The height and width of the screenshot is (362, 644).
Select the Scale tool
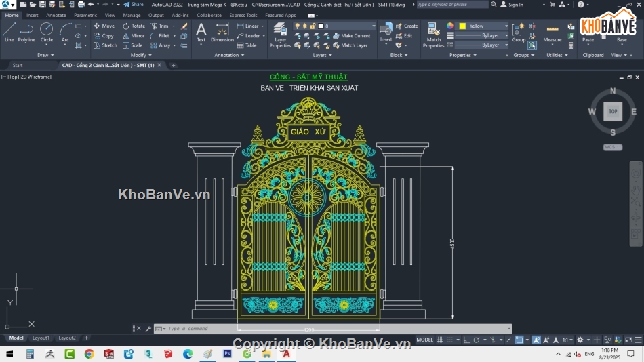[133, 45]
